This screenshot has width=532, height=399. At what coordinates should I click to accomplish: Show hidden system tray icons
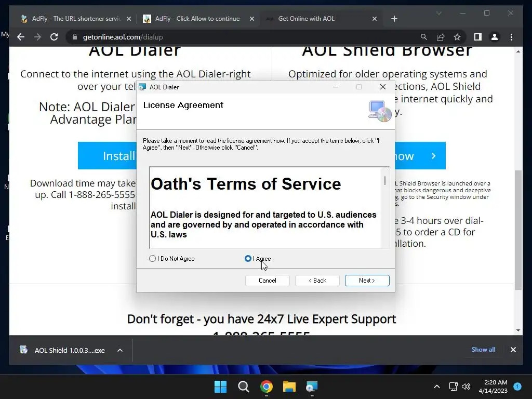tap(437, 387)
